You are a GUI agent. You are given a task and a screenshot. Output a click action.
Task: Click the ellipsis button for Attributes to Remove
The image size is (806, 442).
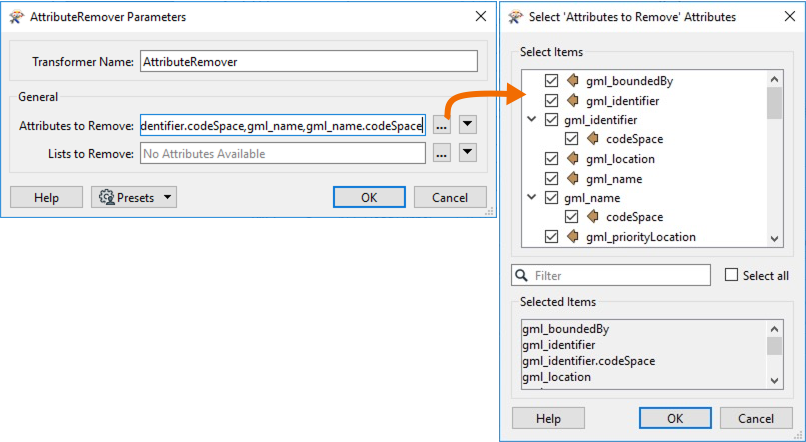point(442,124)
